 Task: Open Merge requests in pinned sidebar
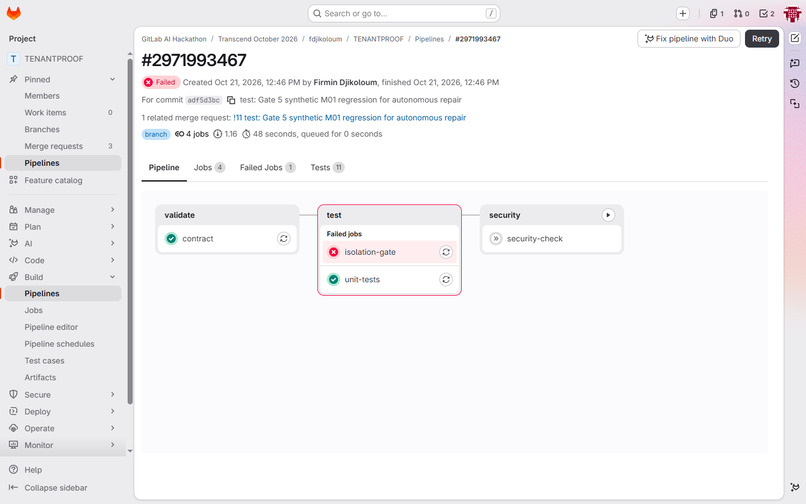coord(63,146)
